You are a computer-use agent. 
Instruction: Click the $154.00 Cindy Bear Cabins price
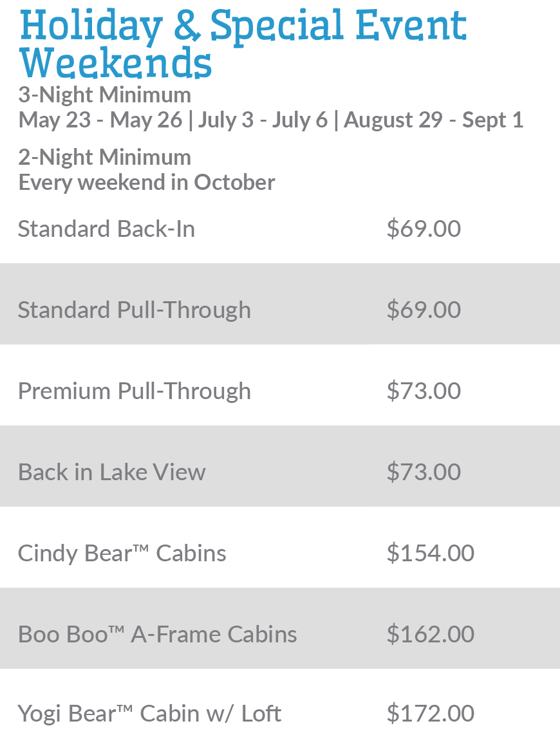click(x=430, y=554)
